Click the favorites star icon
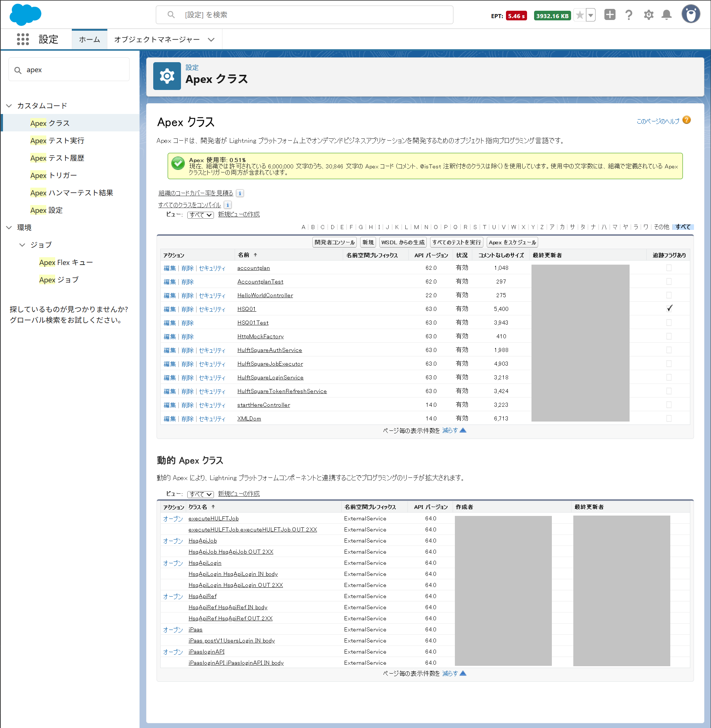Screen dimensions: 711x728 click(x=580, y=15)
